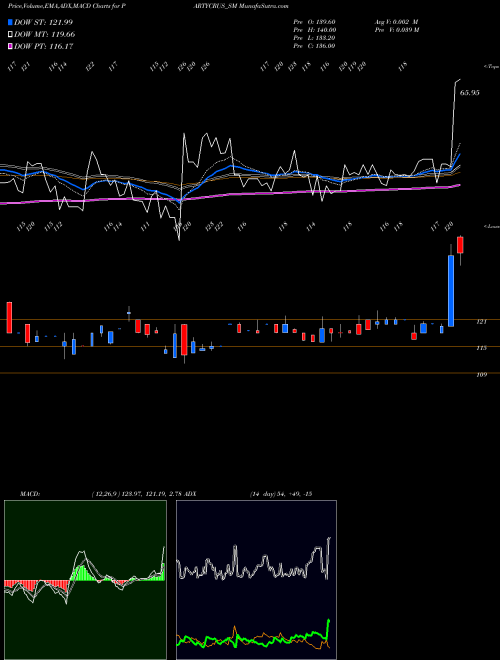Select the 'DOW ST: 121.99' legend text
The width and height of the screenshot is (500, 660).
point(44,22)
